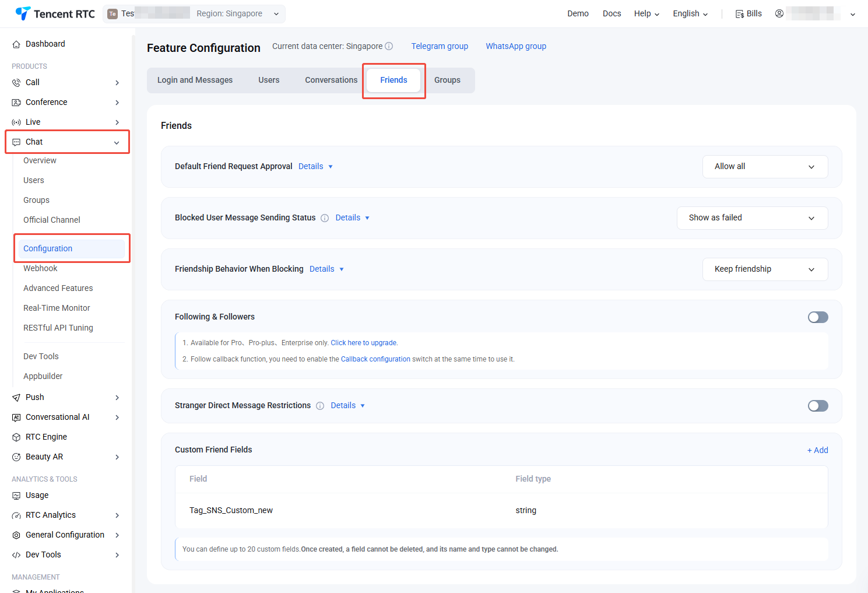Open Docs link in top bar
Viewport: 868px width, 593px height.
click(612, 13)
